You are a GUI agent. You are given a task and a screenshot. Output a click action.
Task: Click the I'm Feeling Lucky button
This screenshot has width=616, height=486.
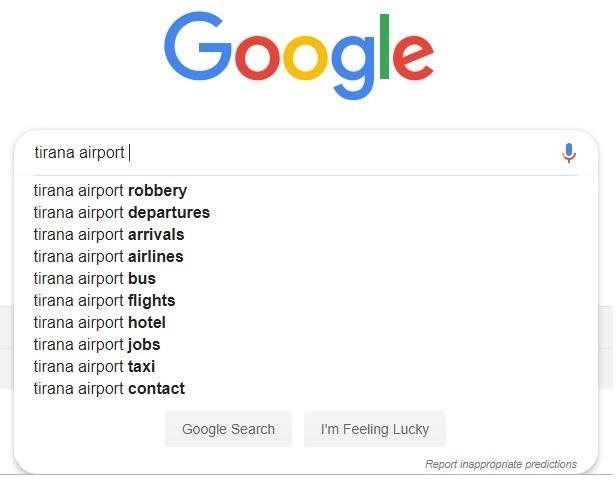[374, 429]
